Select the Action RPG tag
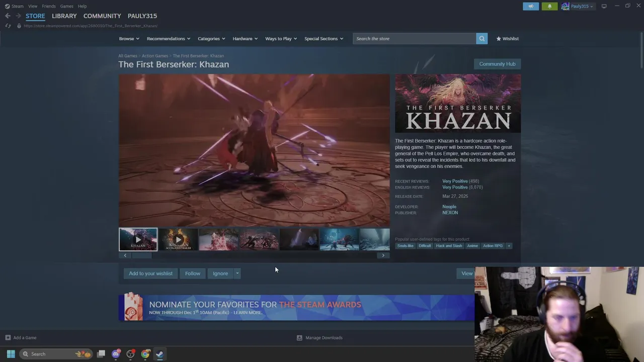 coord(493,246)
